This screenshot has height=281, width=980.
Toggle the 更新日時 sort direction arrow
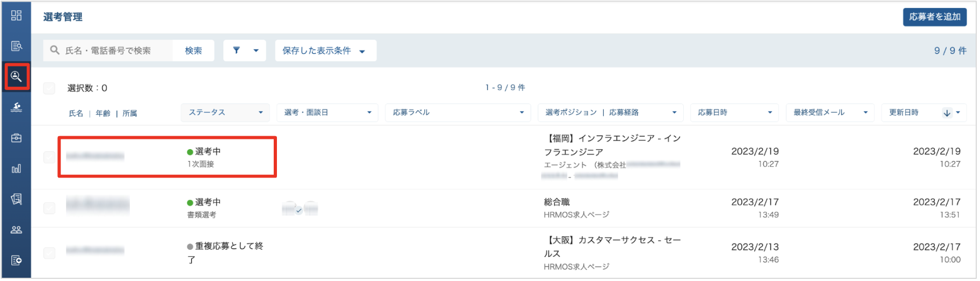click(947, 113)
